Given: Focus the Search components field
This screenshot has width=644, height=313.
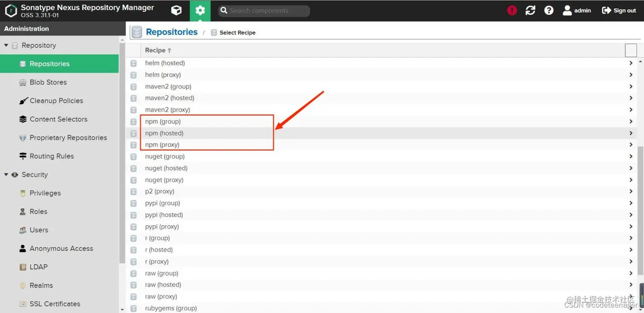Looking at the screenshot, I should [264, 11].
